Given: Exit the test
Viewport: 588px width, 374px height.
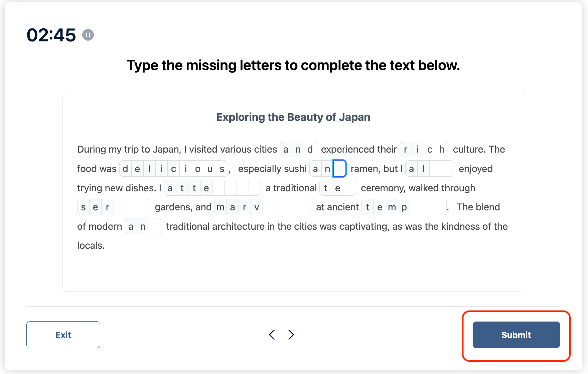Looking at the screenshot, I should tap(63, 335).
